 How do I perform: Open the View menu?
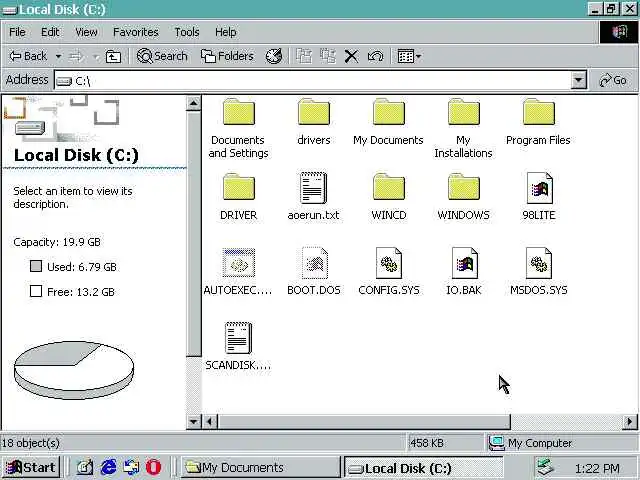click(x=86, y=32)
